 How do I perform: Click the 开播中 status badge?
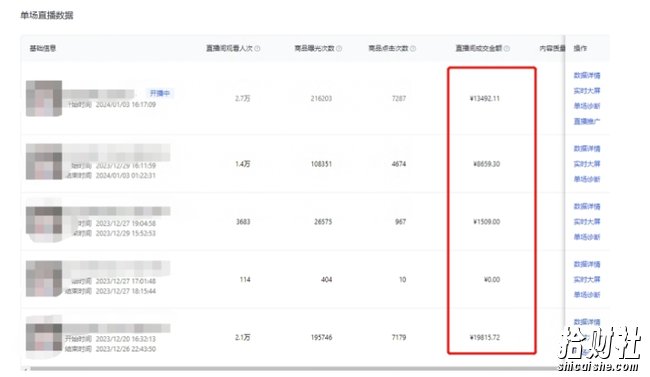160,93
